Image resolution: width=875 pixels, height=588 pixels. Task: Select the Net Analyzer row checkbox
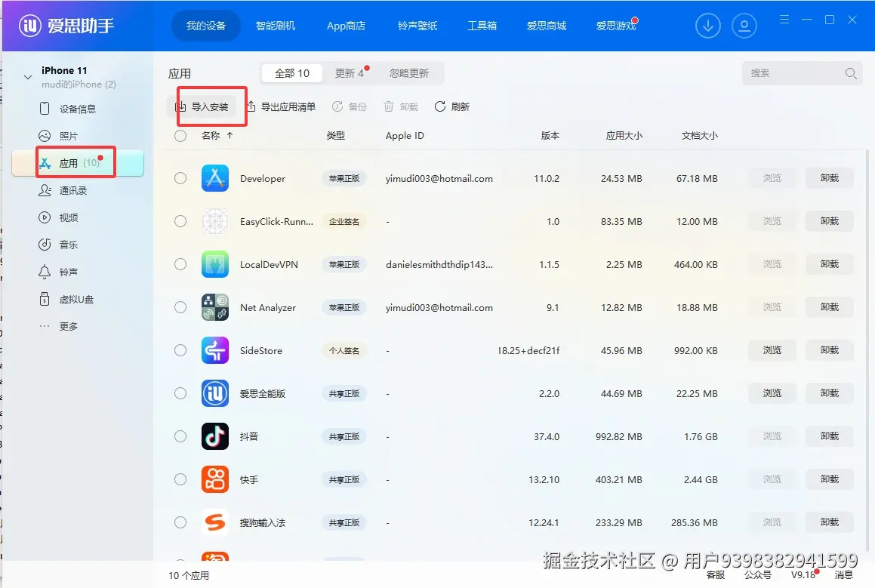(x=180, y=307)
